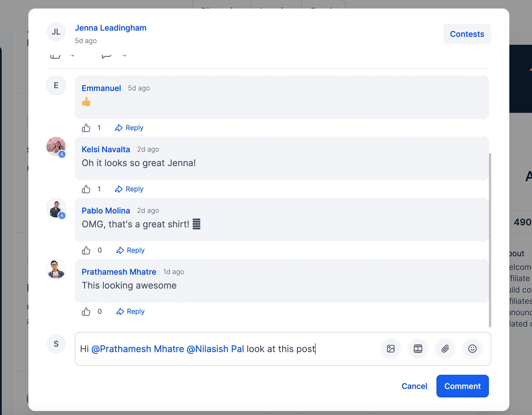532x415 pixels.
Task: Click the @Prathamesh Mhatre mention in draft
Action: coord(138,349)
